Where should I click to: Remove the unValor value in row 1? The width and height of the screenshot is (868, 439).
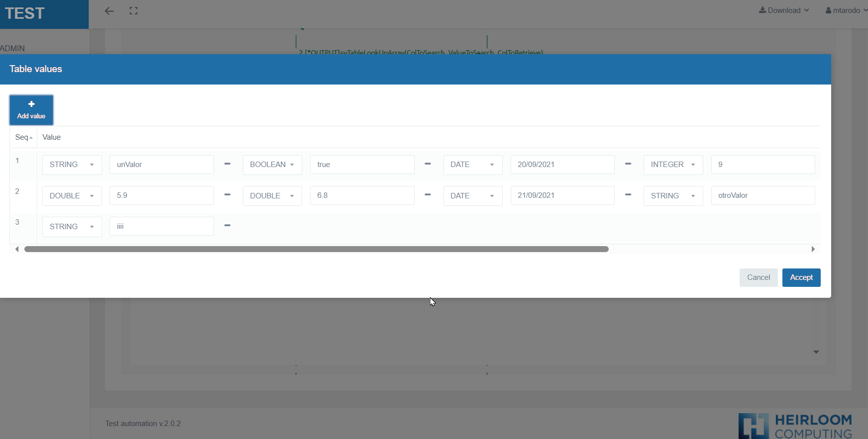[227, 164]
